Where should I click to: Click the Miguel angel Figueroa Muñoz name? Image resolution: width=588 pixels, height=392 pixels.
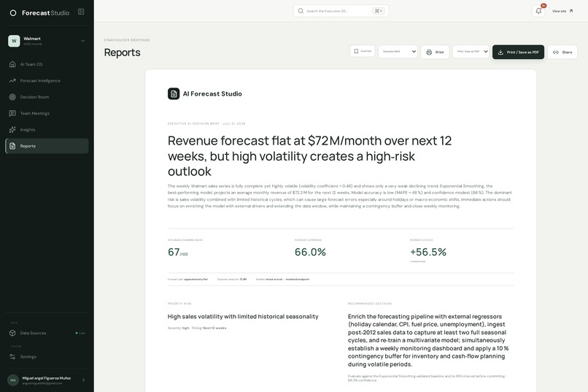point(47,378)
